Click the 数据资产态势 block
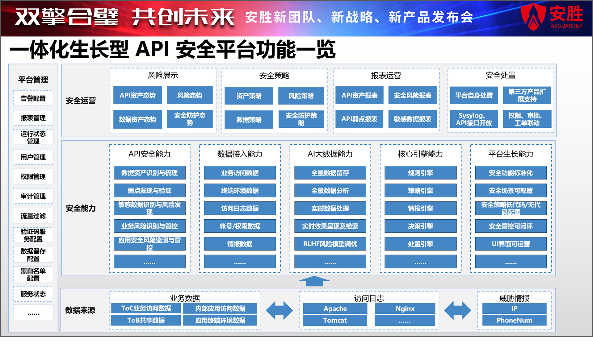The image size is (593, 364). coord(137,119)
